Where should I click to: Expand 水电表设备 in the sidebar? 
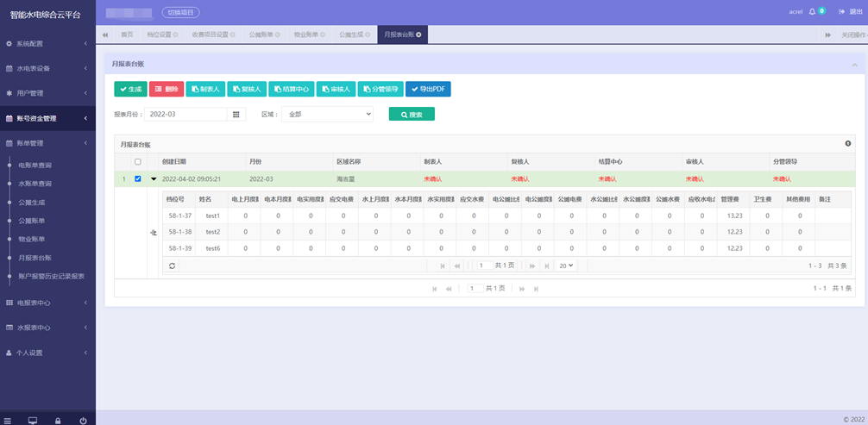click(x=47, y=69)
